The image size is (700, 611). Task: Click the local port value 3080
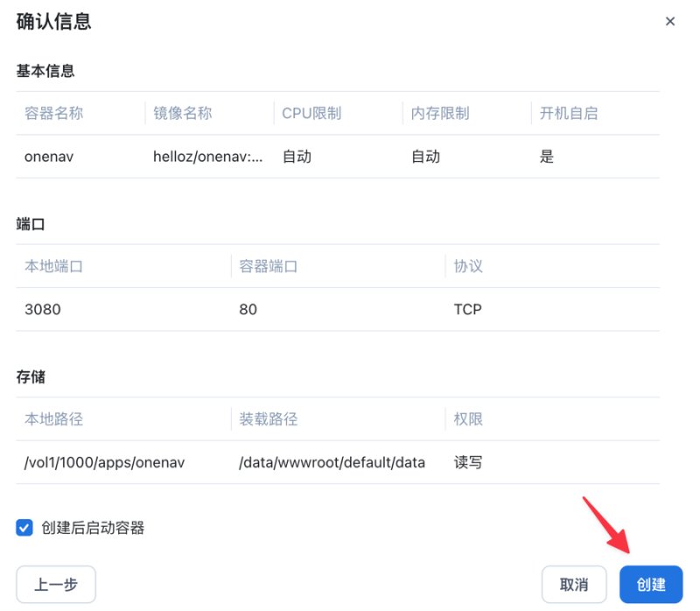tap(43, 310)
